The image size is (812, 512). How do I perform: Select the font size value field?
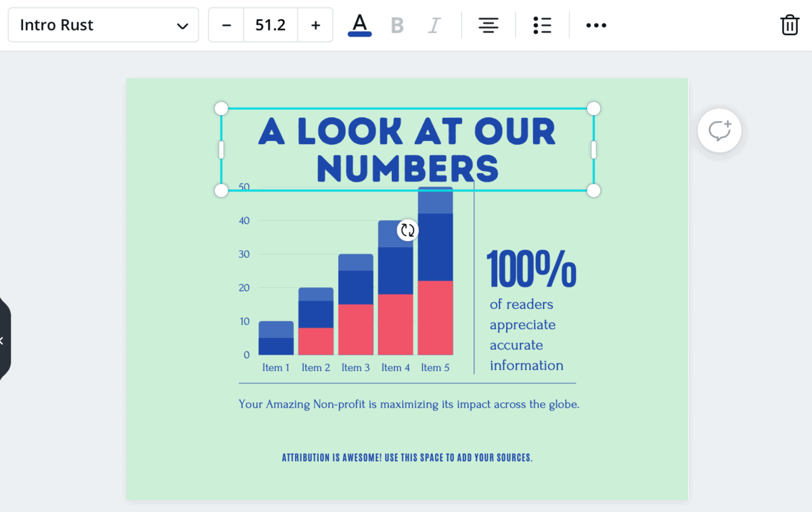coord(271,24)
